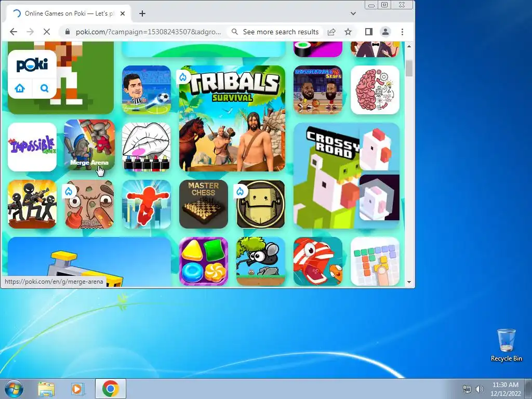Stop page loading with the X button

click(x=47, y=32)
